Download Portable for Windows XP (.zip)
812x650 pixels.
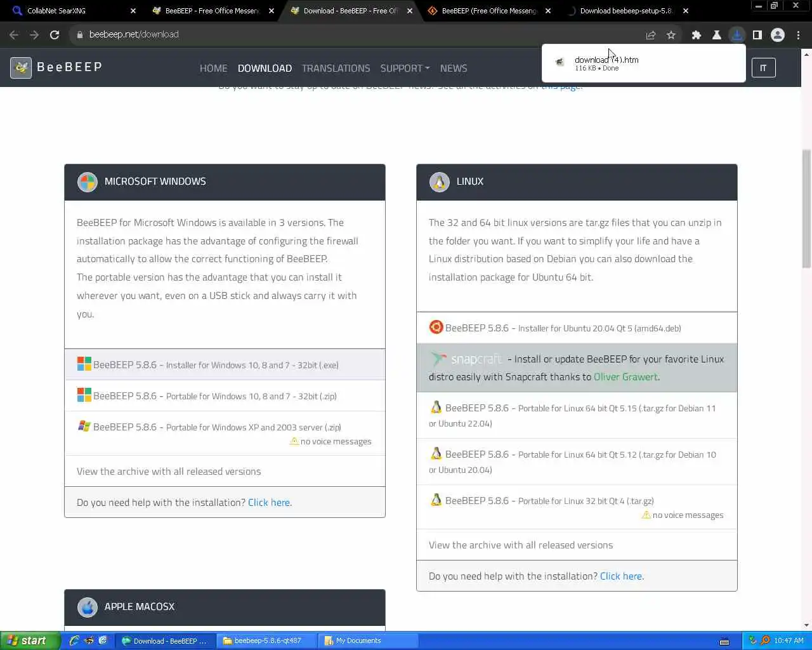click(225, 434)
